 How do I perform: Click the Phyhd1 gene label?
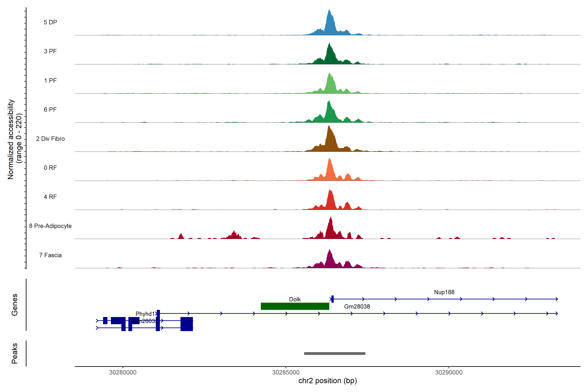click(145, 314)
